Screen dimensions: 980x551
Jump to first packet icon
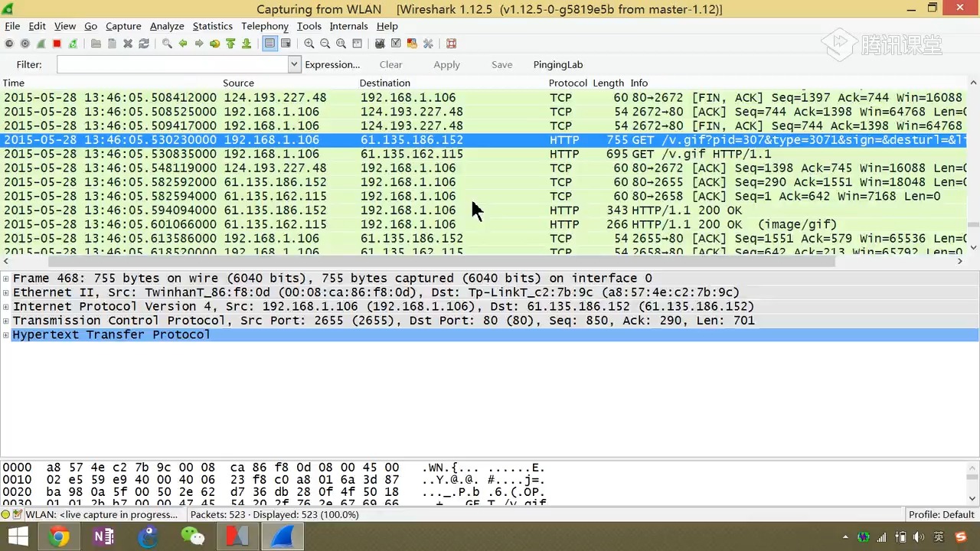coord(230,44)
